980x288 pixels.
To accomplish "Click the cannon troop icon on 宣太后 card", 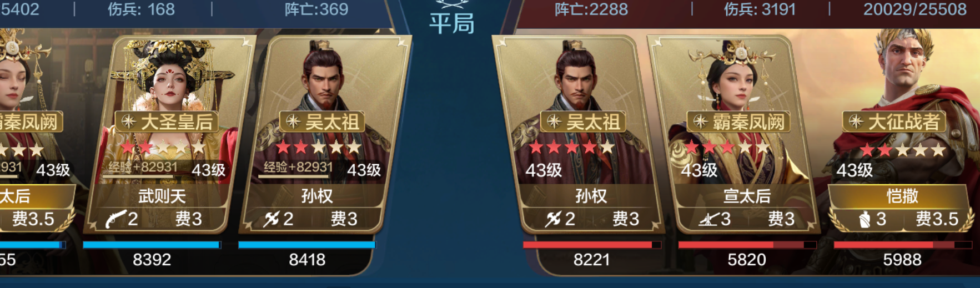I will point(709,219).
